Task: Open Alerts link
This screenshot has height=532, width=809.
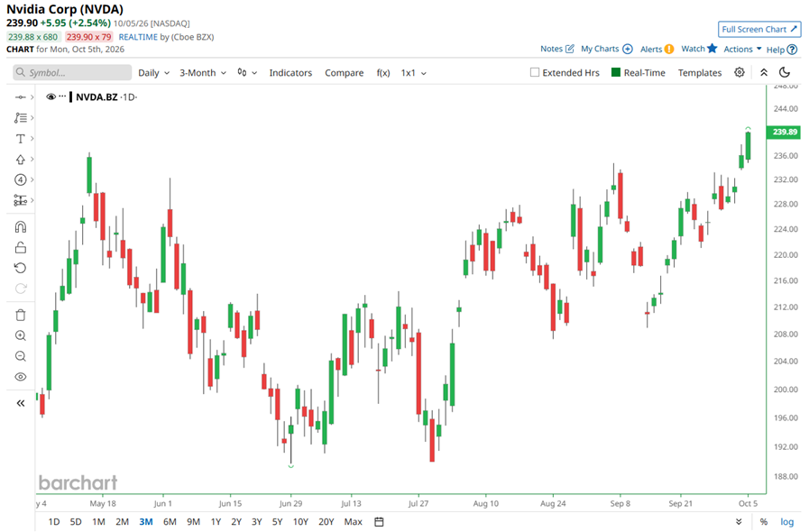Action: click(657, 49)
